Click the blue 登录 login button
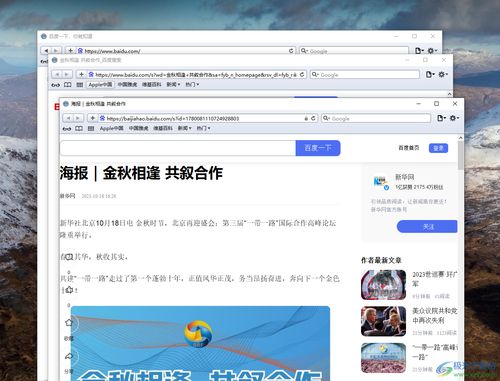500x381 pixels. coord(438,148)
